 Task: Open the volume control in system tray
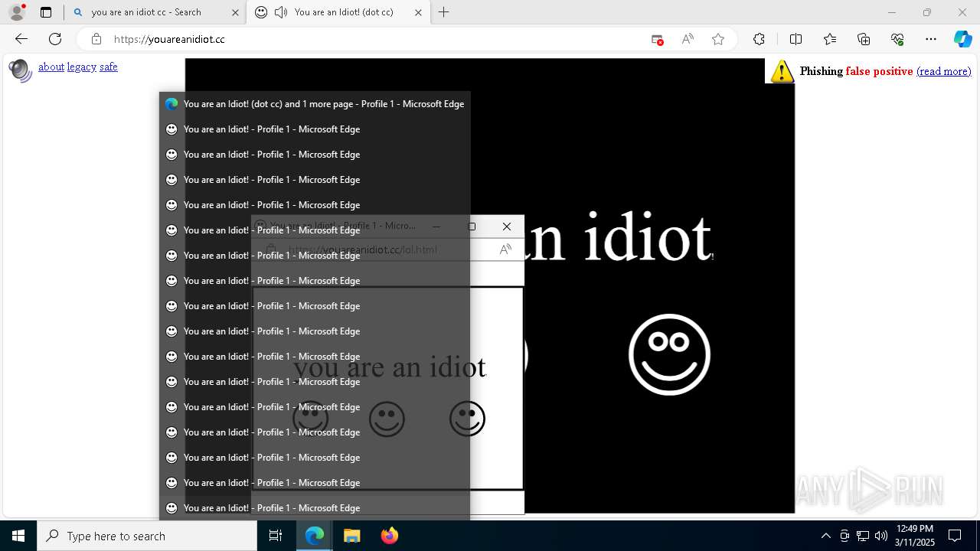click(881, 536)
